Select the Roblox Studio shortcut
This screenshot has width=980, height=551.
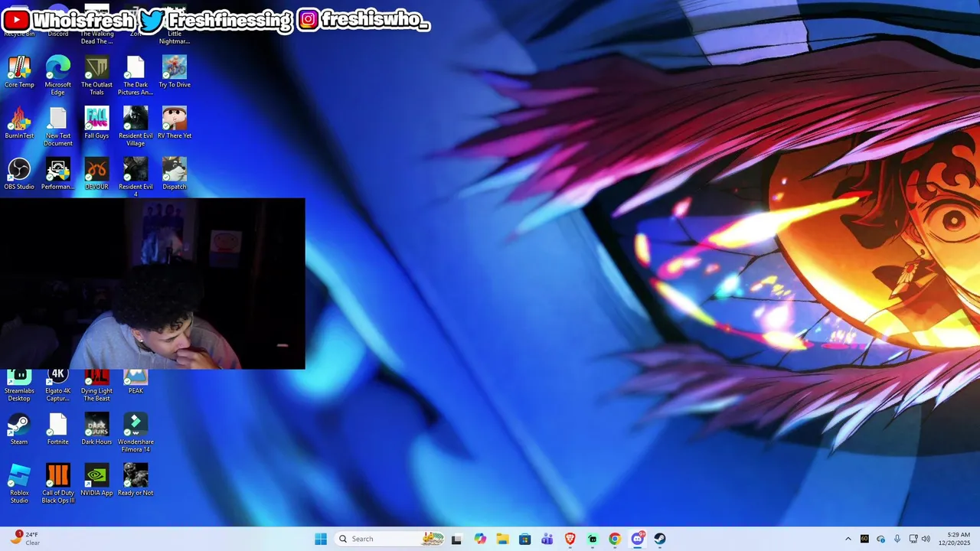click(19, 484)
